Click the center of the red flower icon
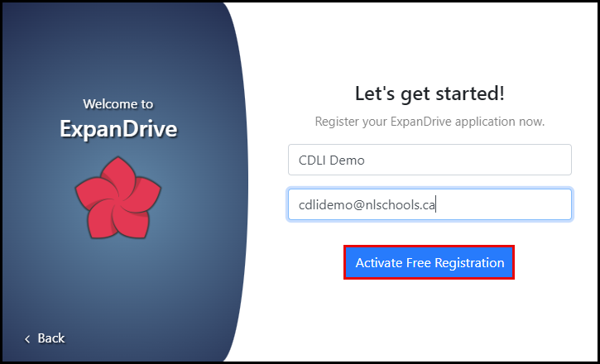This screenshot has width=600, height=364. [118, 198]
